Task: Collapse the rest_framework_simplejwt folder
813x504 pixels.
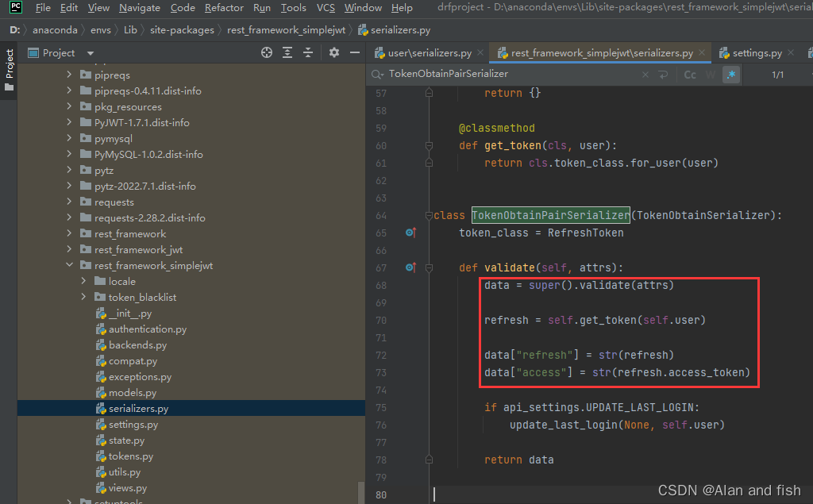Action: 69,265
